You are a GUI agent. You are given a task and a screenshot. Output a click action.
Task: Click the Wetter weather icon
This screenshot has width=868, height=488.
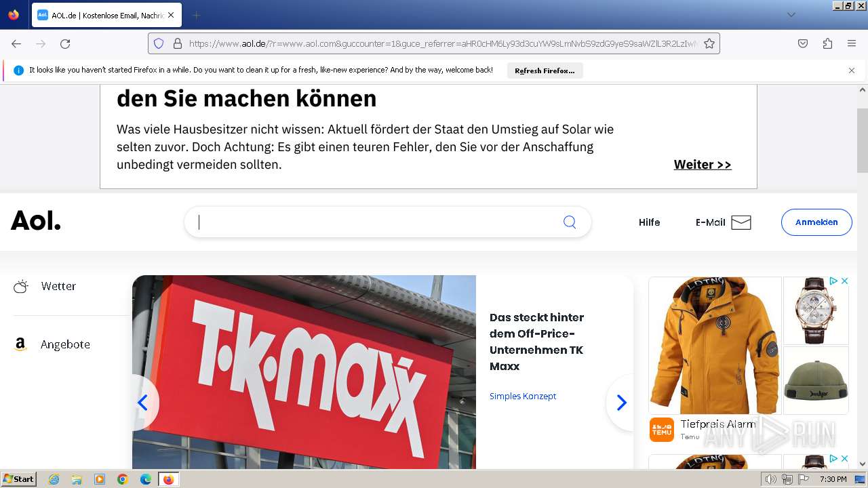pyautogui.click(x=21, y=286)
